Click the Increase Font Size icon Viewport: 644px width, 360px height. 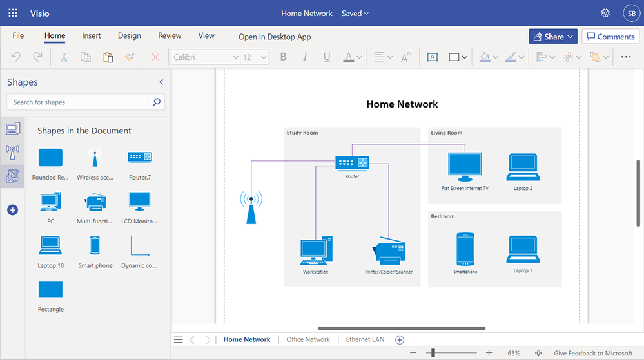point(406,57)
